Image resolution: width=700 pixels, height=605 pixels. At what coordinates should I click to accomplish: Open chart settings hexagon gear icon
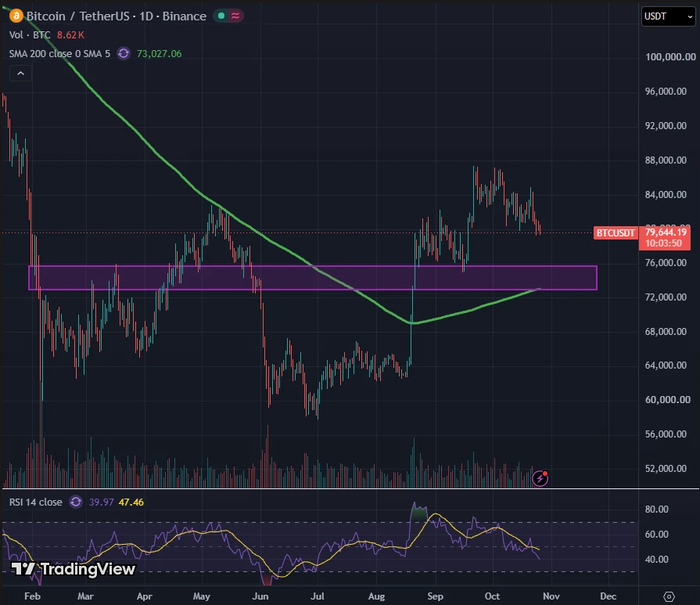coord(669,596)
